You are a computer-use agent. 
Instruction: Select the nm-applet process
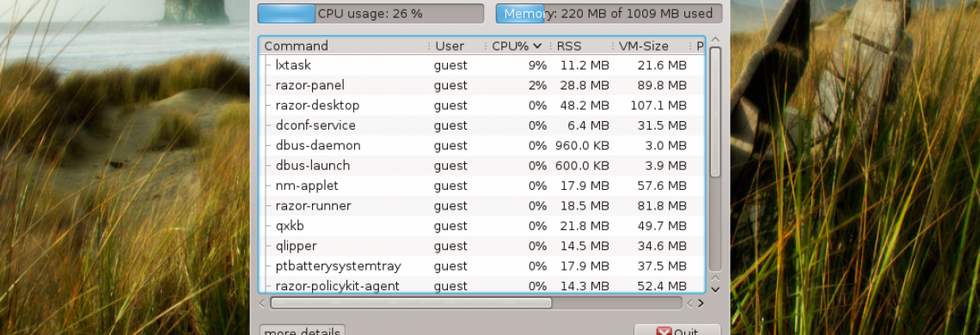click(x=482, y=186)
